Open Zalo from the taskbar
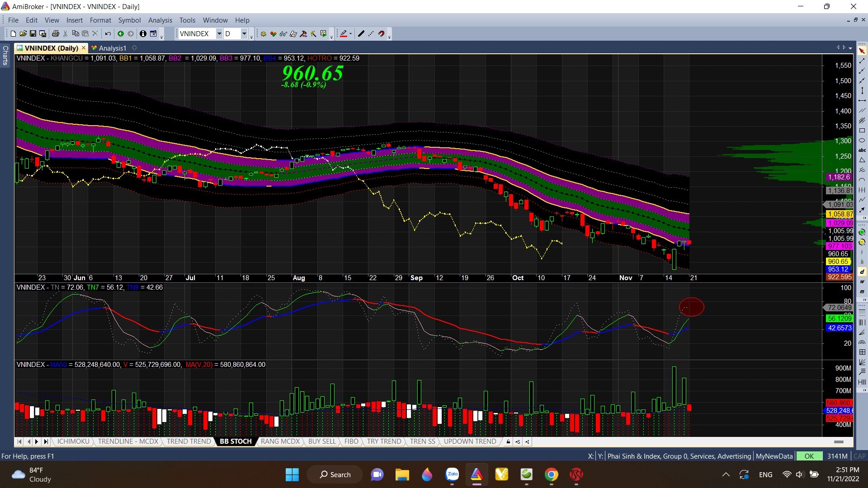 (x=452, y=474)
